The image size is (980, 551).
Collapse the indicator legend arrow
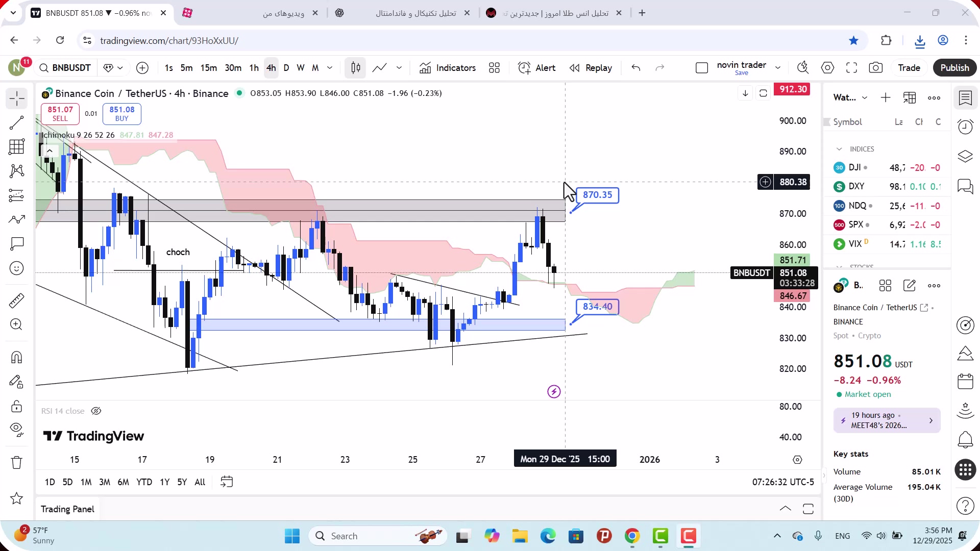[x=50, y=151]
